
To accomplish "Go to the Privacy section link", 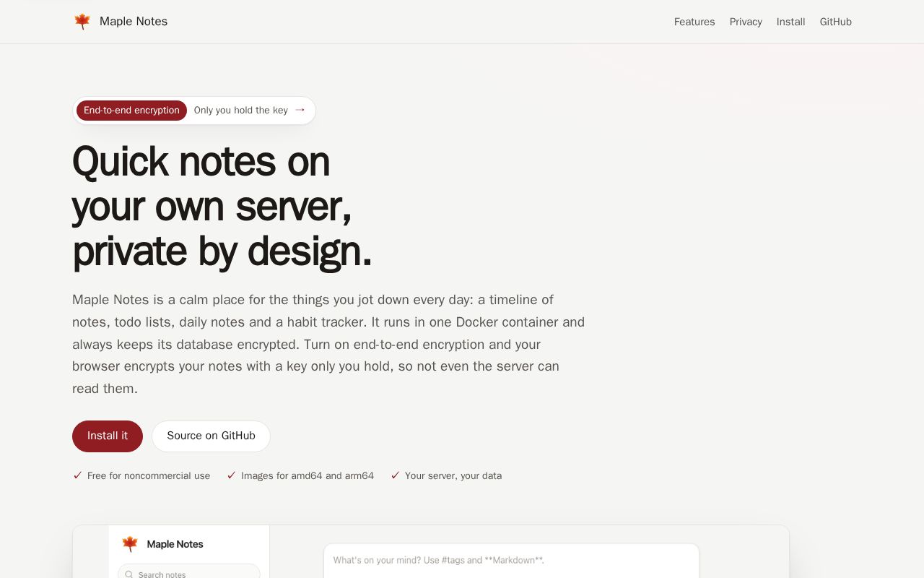I will coord(746,22).
